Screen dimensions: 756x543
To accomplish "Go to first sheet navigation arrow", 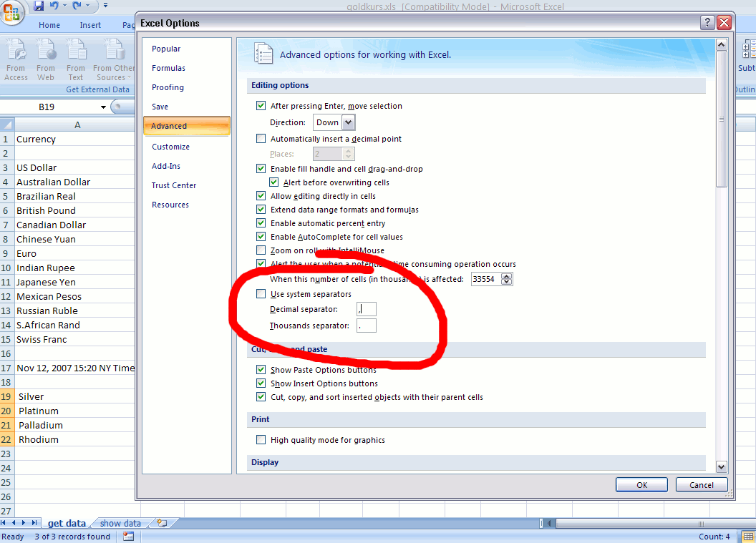I will coord(4,523).
